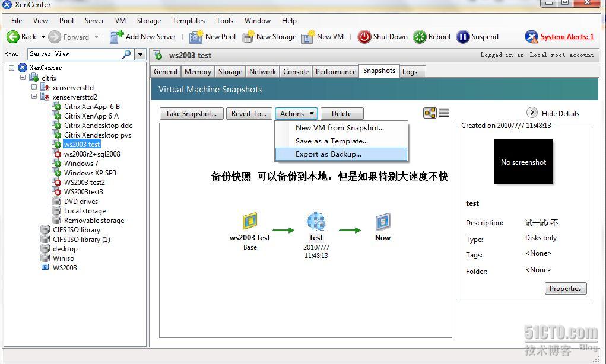Click the Hide Details chevron icon
The image size is (606, 364).
(x=532, y=112)
